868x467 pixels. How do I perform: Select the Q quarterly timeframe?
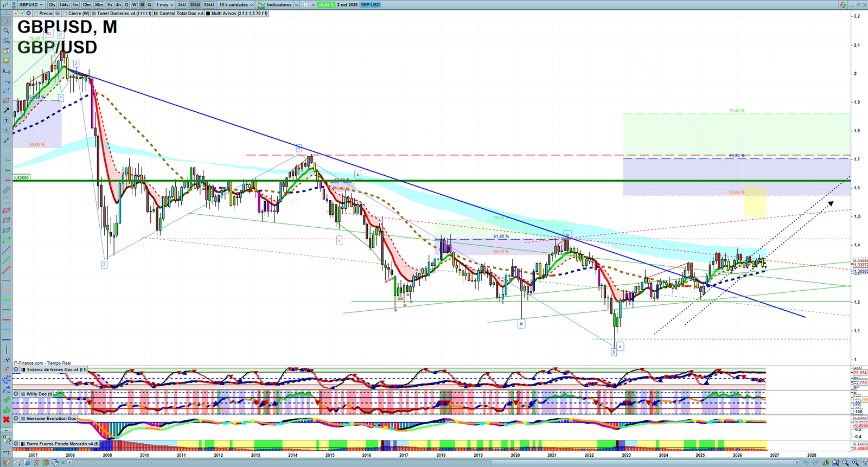click(x=149, y=5)
